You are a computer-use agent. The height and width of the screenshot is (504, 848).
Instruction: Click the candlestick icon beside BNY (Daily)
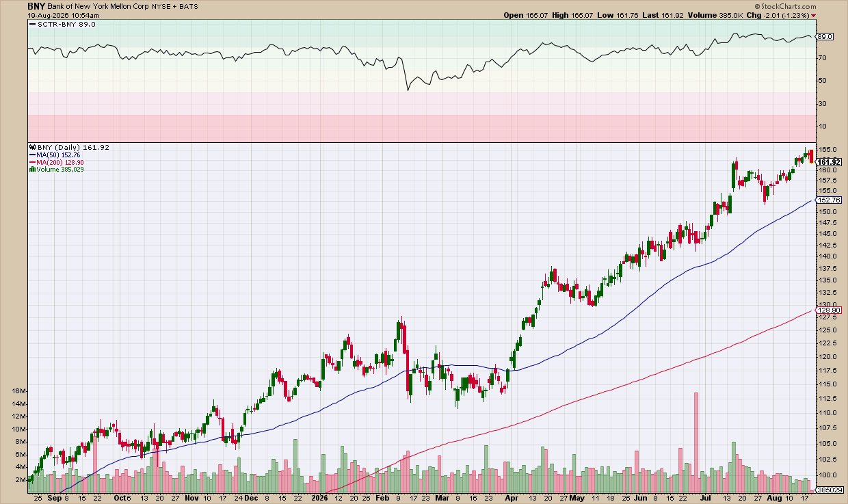[31, 147]
